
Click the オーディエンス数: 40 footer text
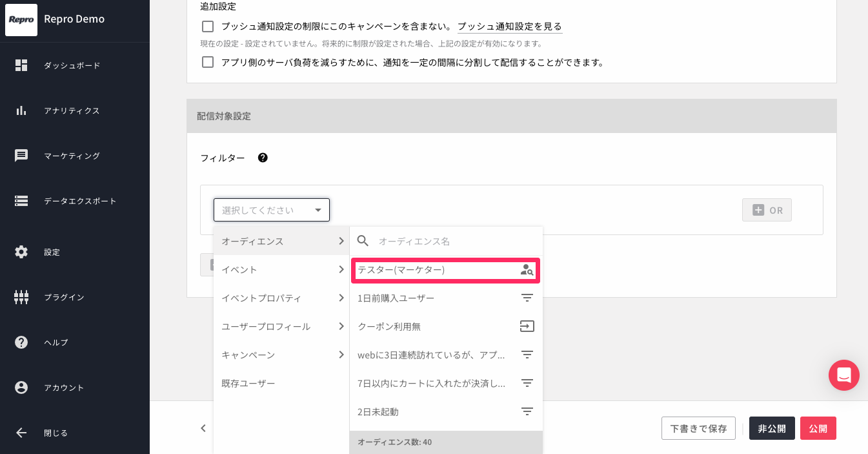click(394, 442)
